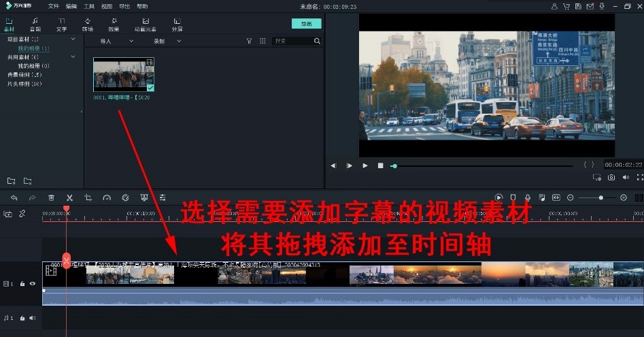The width and height of the screenshot is (644, 337).
Task: Click the microphone voiceover icon
Action: coord(527,197)
